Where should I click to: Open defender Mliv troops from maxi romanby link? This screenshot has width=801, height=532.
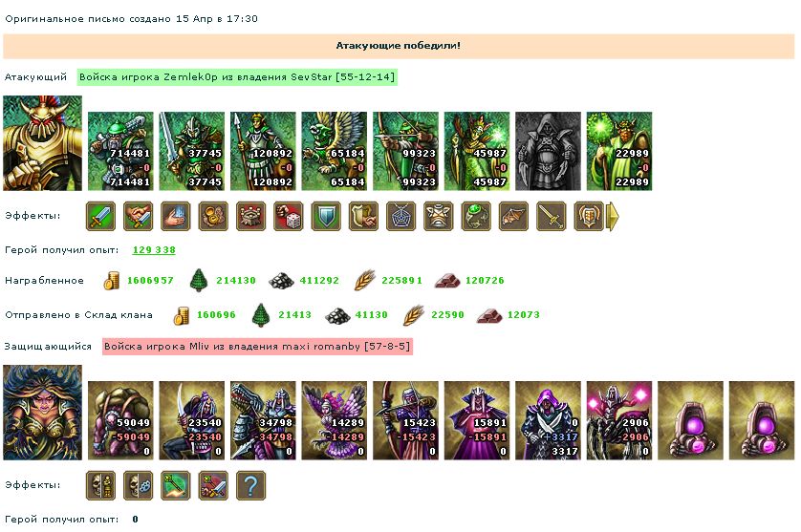(x=257, y=346)
